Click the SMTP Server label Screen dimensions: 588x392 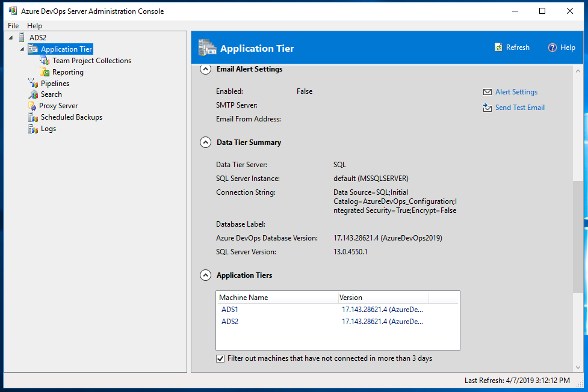pos(237,105)
